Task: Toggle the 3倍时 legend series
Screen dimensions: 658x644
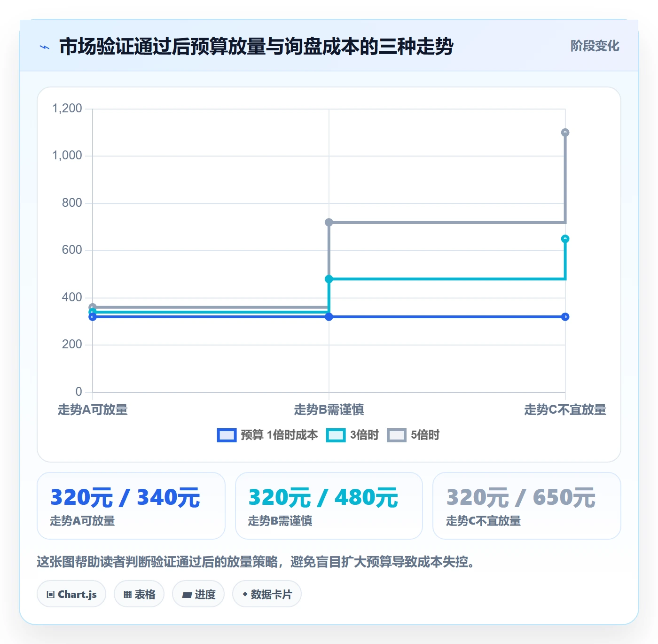Action: click(352, 435)
